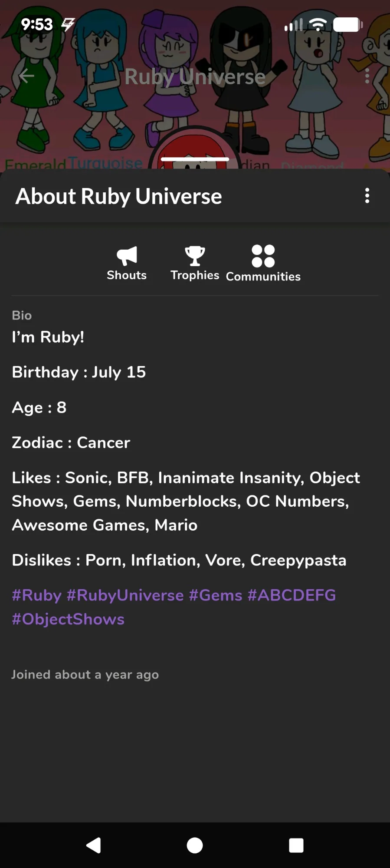Tap the Shouts label

[127, 275]
